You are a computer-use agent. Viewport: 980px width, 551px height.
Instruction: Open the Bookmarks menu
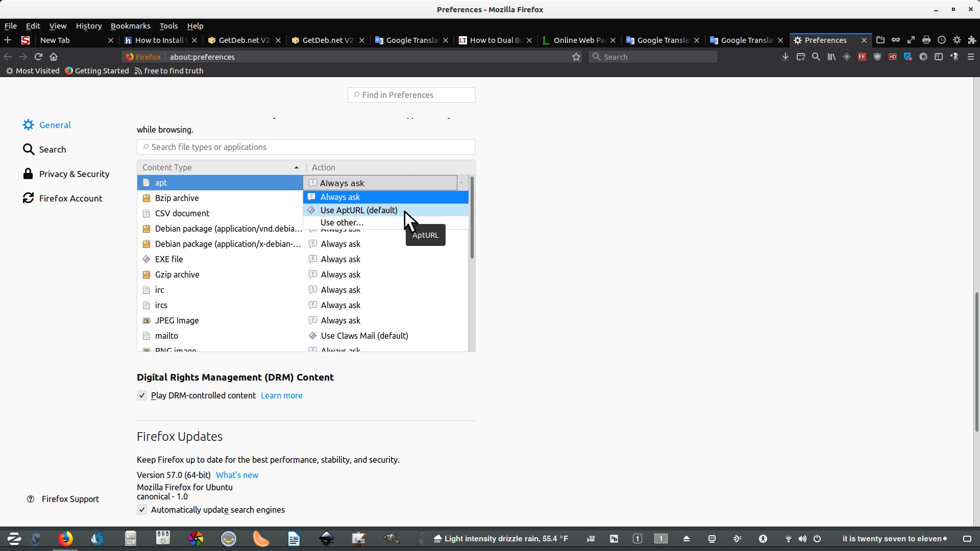(x=130, y=26)
